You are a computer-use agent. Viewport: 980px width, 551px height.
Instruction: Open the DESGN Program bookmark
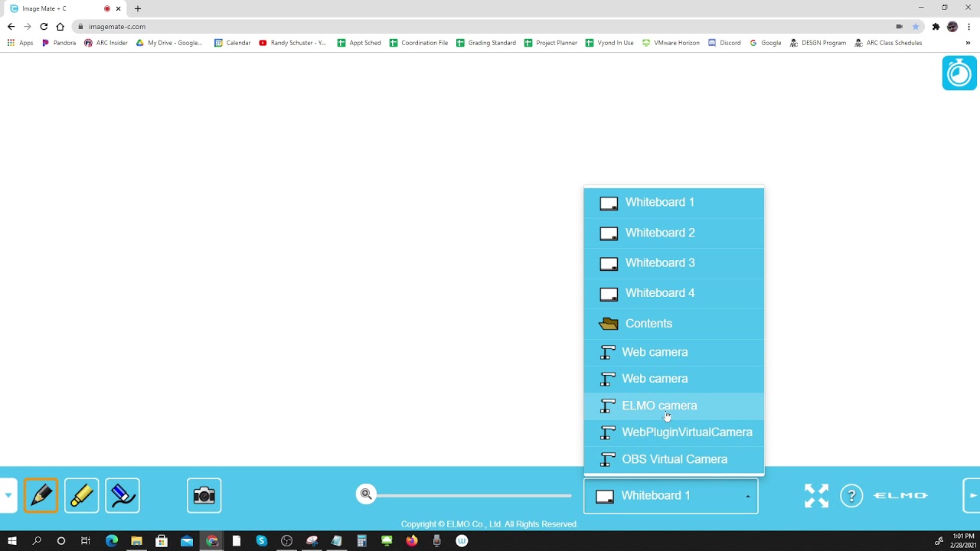click(818, 43)
